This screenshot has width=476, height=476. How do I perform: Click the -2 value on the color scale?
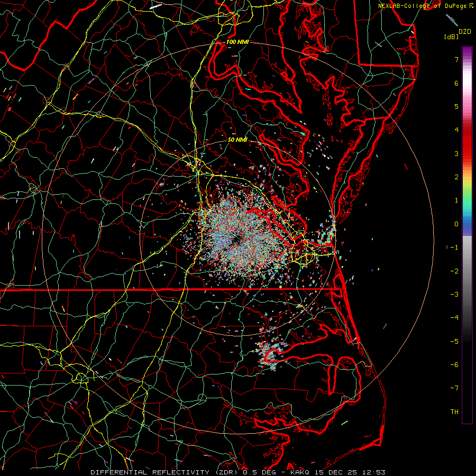[454, 271]
